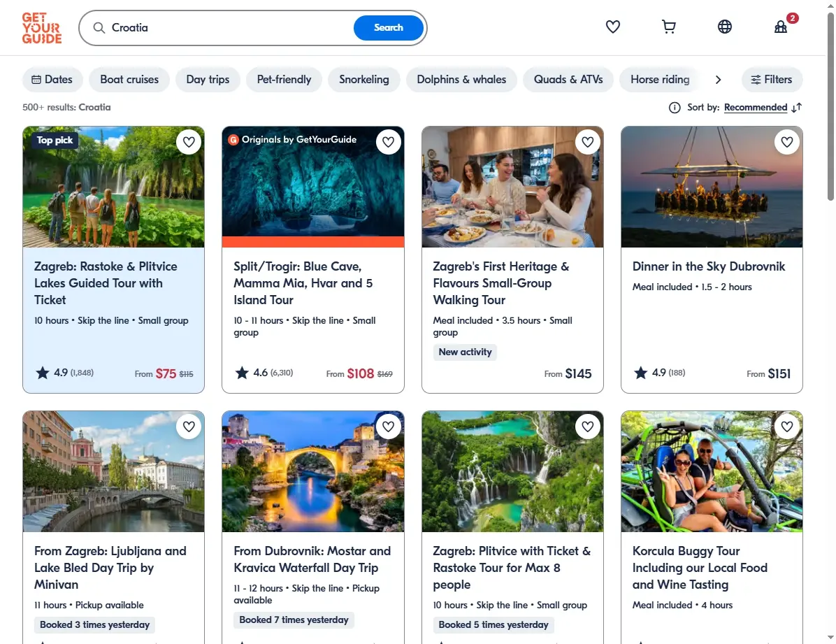The width and height of the screenshot is (836, 644).
Task: Favorite Dinner in the Sky Dubrovnik
Action: click(x=787, y=142)
